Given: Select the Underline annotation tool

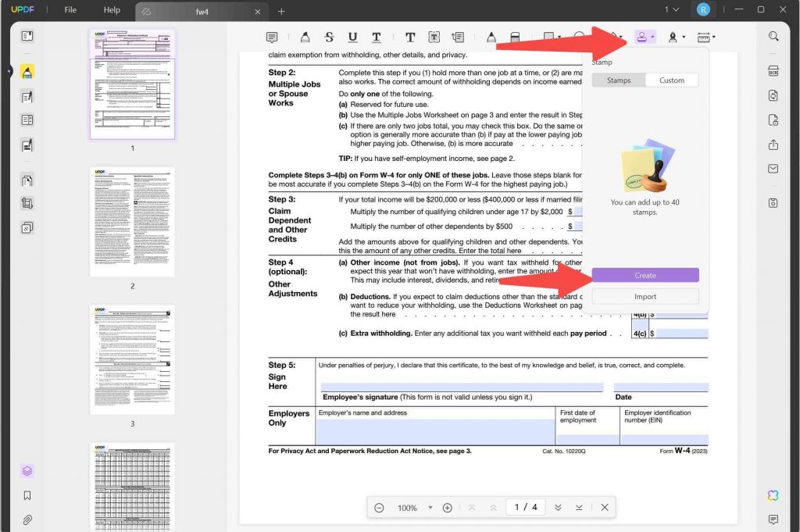Looking at the screenshot, I should (352, 36).
